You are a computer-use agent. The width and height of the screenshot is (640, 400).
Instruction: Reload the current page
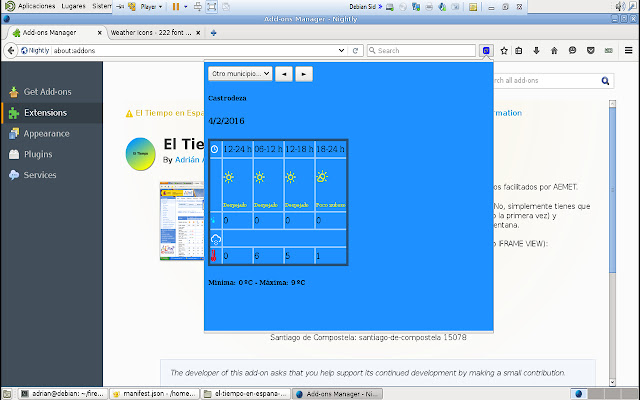(355, 51)
